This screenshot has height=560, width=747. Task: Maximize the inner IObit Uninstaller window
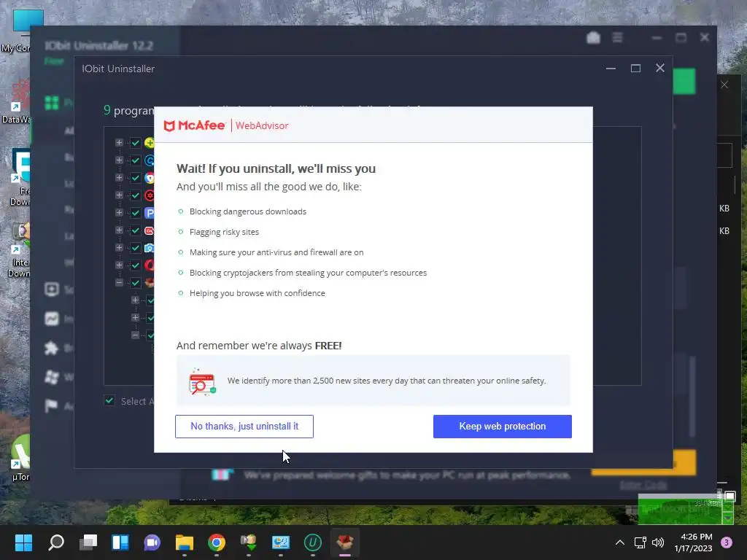(x=635, y=69)
